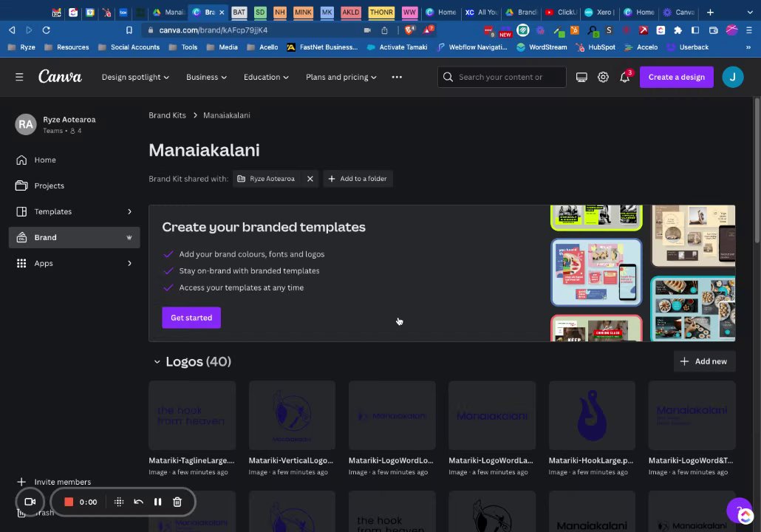Open Matariki-HookLarge logo thumbnail

(x=592, y=415)
